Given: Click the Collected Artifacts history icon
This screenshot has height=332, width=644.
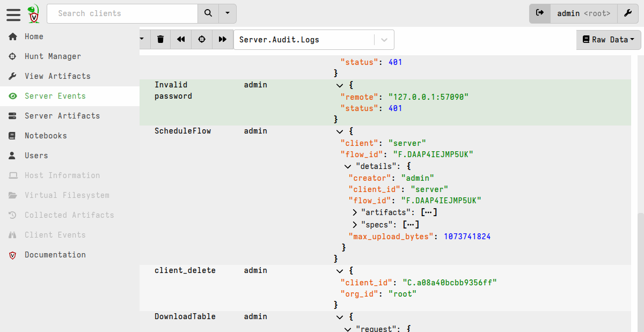Looking at the screenshot, I should 13,215.
